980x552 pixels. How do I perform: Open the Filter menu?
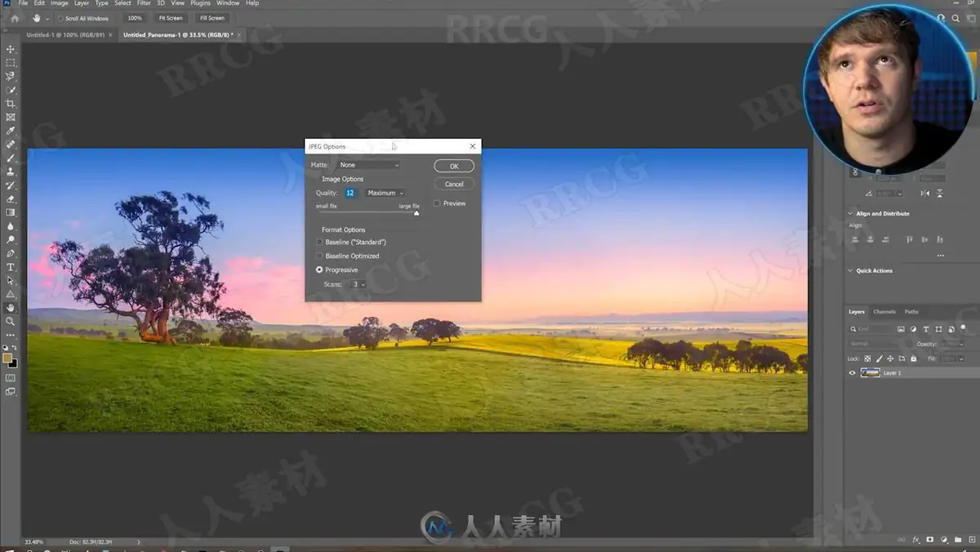tap(142, 3)
